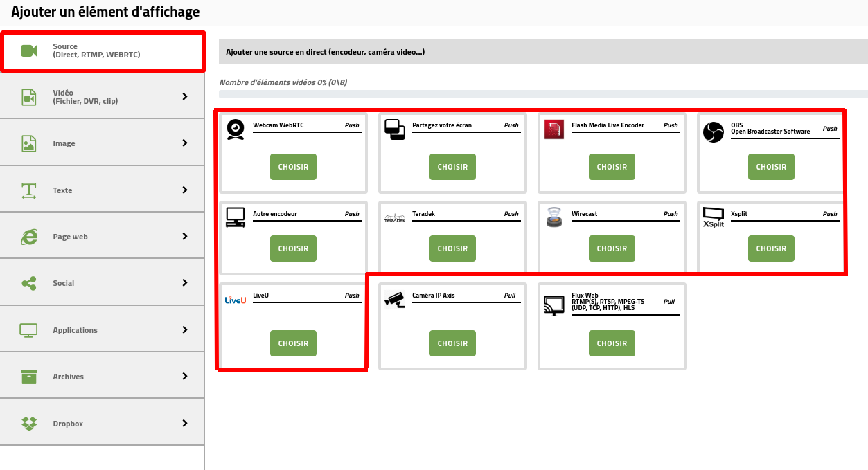Open the Page web section label

(70, 237)
